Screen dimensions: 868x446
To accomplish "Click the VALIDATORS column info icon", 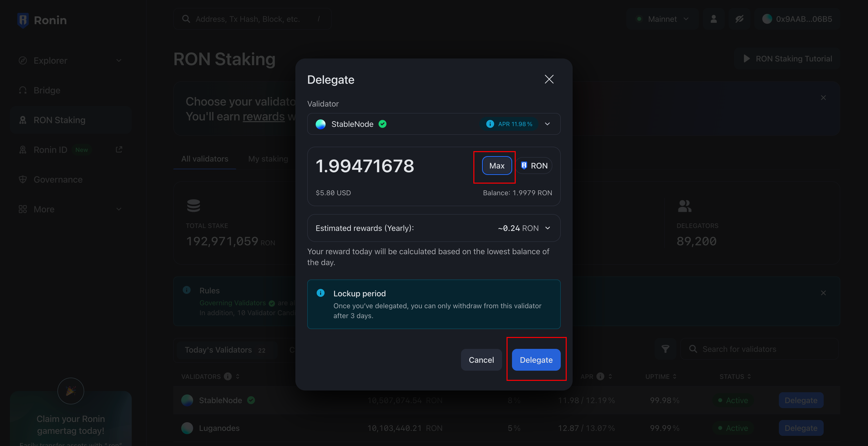I will [228, 376].
